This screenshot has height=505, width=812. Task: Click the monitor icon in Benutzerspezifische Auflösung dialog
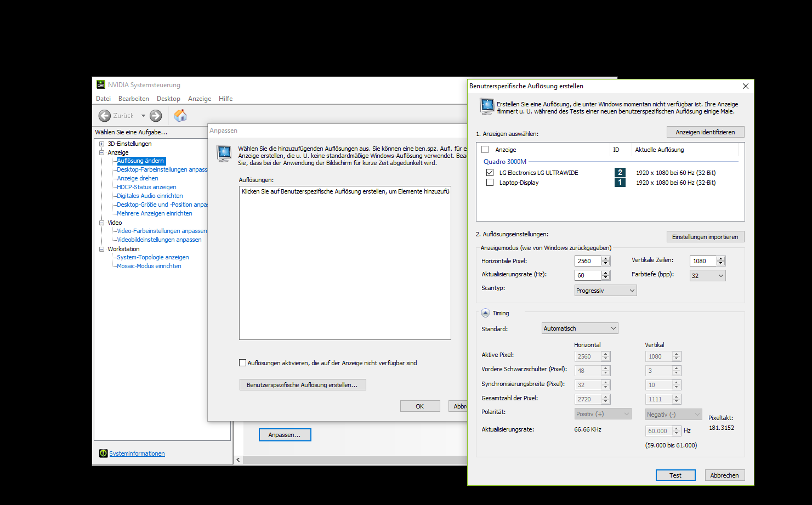point(487,106)
